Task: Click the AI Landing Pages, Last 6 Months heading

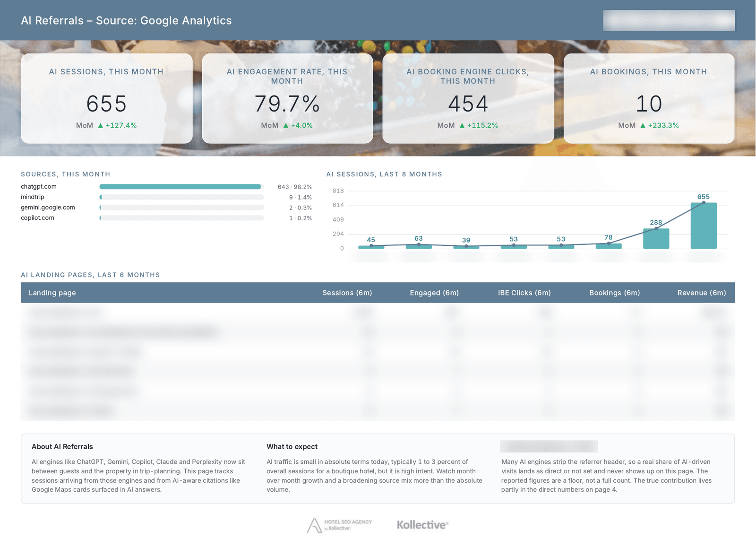Action: click(x=90, y=275)
